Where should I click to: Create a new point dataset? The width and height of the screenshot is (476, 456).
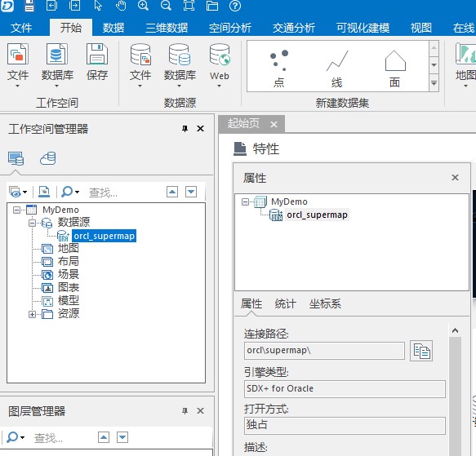coord(279,68)
